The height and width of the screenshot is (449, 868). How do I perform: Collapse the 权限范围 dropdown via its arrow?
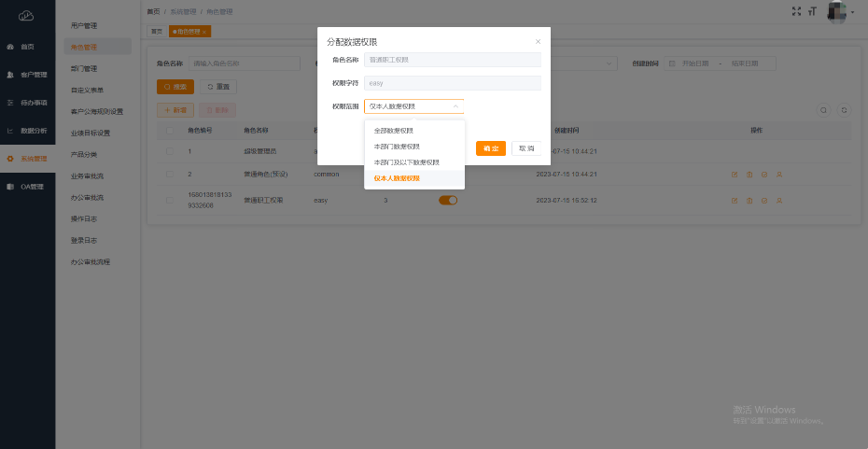(455, 106)
